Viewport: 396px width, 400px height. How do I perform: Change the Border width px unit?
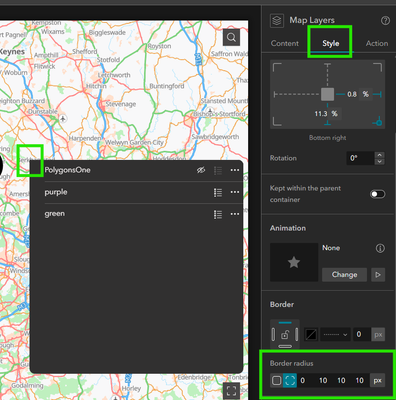[378, 334]
